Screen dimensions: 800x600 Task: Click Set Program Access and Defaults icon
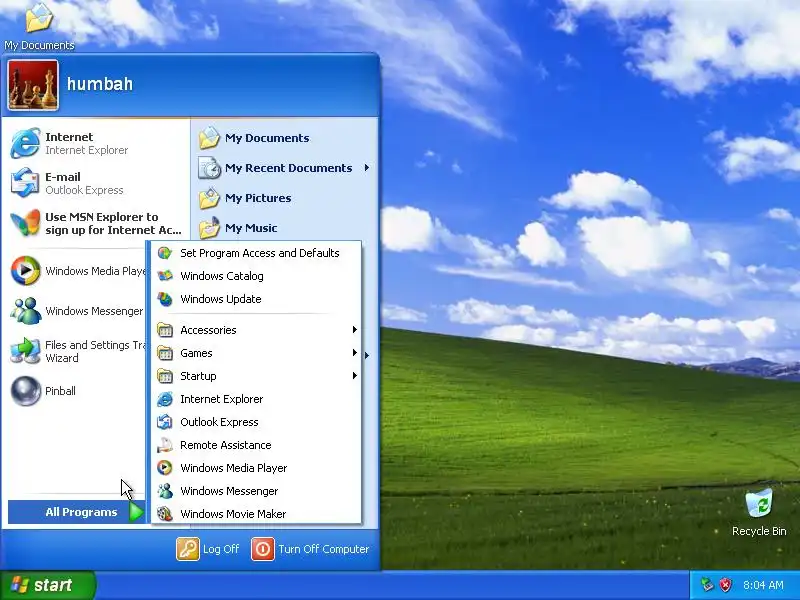165,253
